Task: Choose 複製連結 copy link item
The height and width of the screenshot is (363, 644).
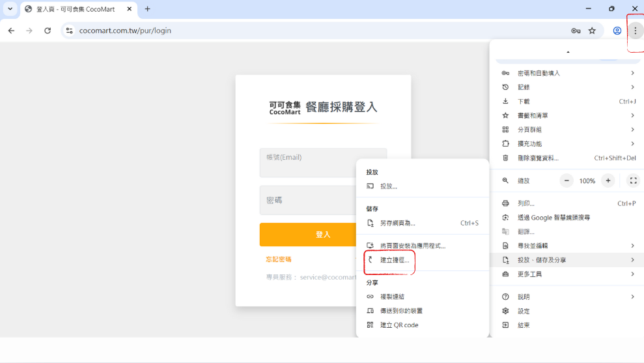Action: click(423, 297)
